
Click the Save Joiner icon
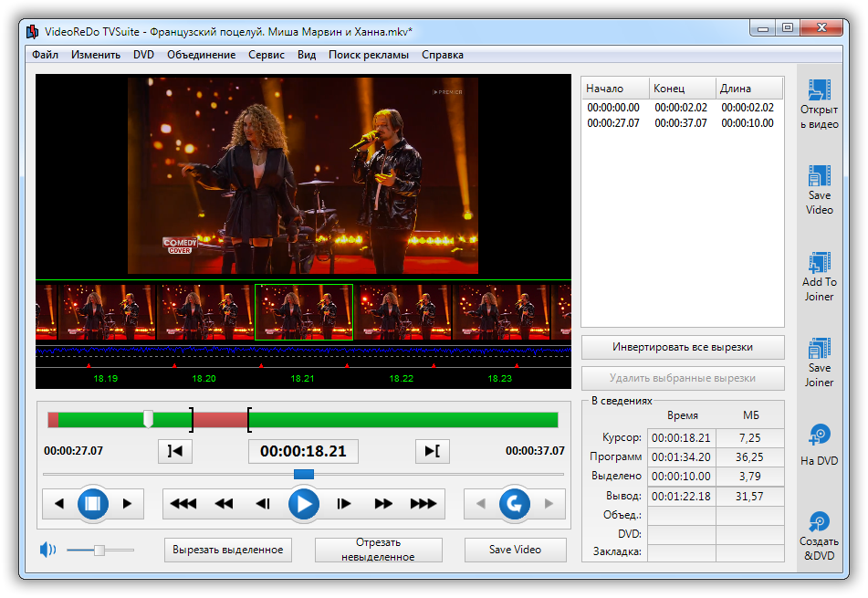tap(819, 349)
